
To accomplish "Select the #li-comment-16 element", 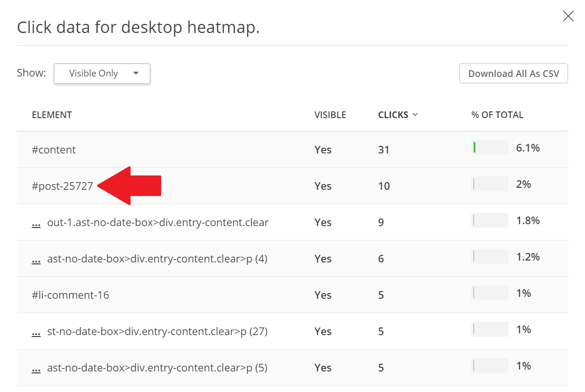I will coord(70,295).
